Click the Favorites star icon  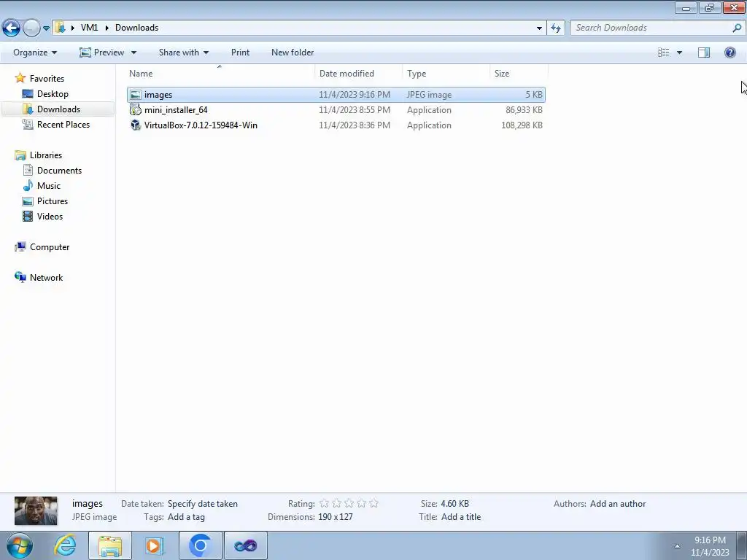[x=20, y=78]
